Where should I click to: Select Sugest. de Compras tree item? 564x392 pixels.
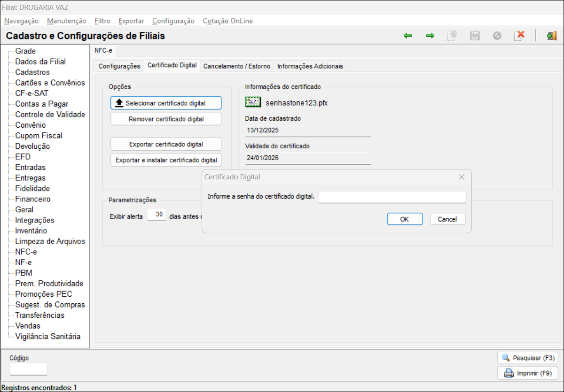tap(50, 305)
